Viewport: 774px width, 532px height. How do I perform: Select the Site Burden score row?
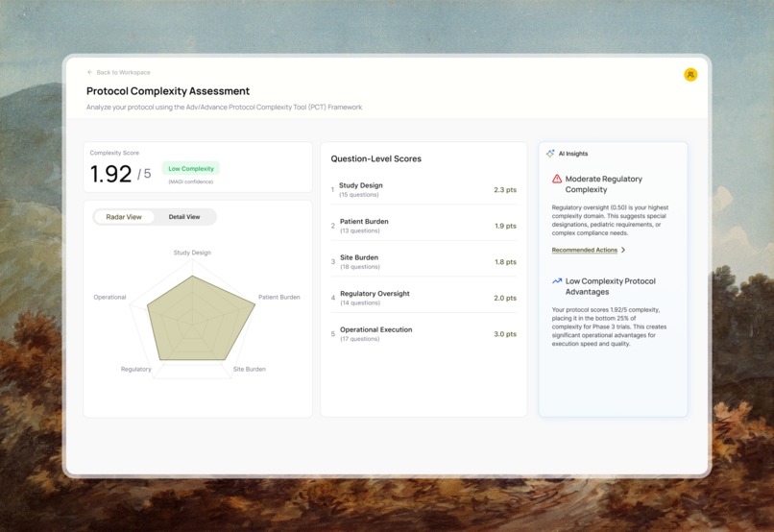423,261
